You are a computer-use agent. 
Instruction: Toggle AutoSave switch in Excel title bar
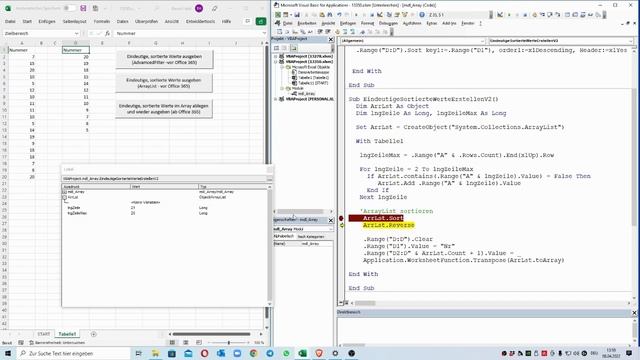(x=70, y=8)
